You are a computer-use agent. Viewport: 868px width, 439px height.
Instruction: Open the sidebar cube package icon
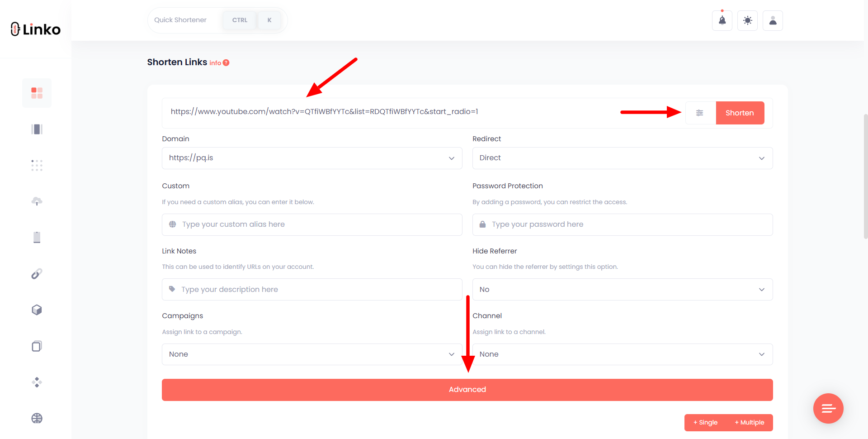[x=37, y=310]
